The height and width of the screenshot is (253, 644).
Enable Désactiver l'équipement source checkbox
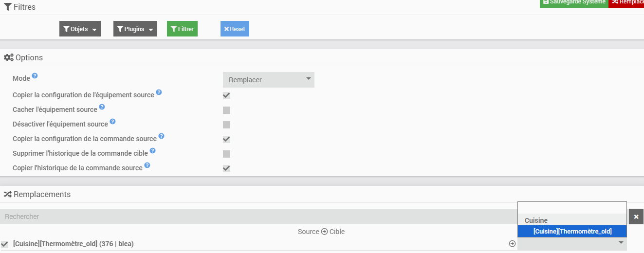[x=226, y=125]
